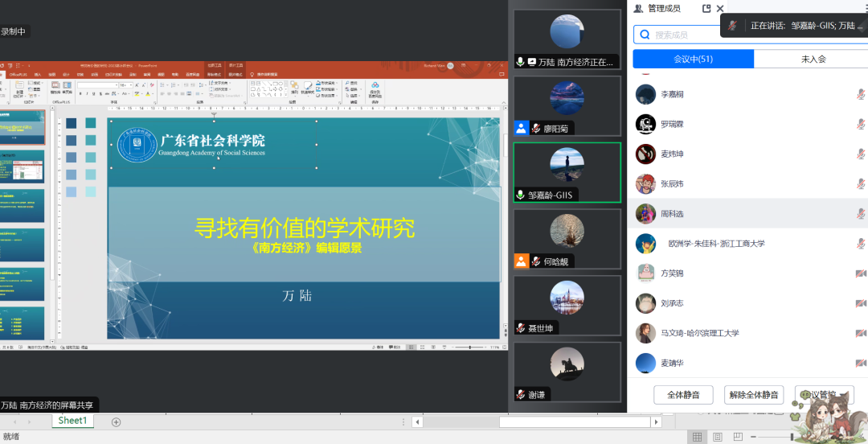Add a new sheet with plus icon
Image resolution: width=868 pixels, height=444 pixels.
(116, 421)
